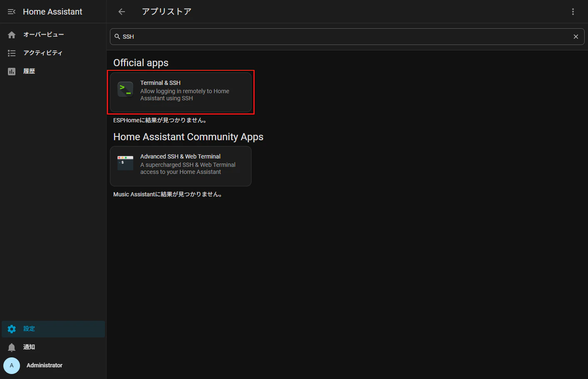Open the overview home icon
Screen dimensions: 588x379
pyautogui.click(x=12, y=35)
